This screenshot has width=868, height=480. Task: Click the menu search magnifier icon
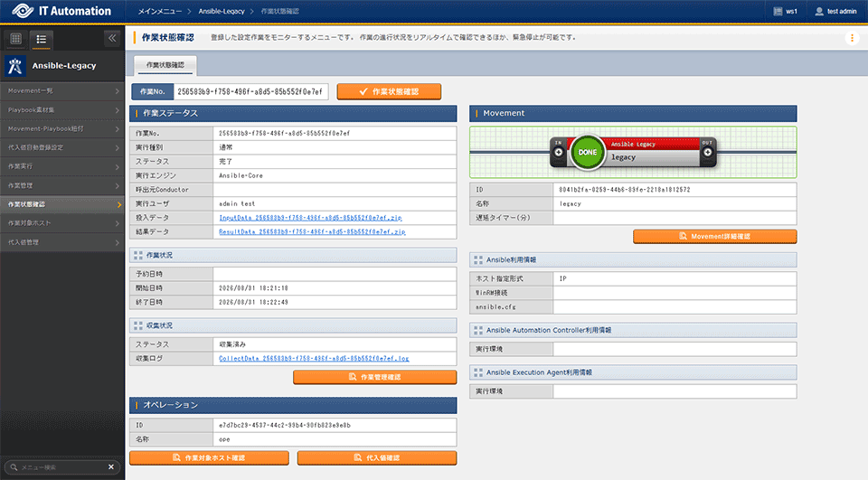click(14, 467)
